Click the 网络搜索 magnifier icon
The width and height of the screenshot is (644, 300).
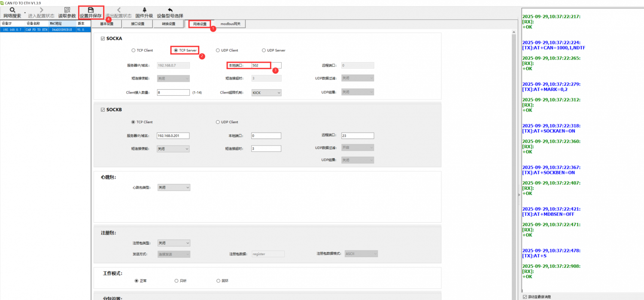12,10
